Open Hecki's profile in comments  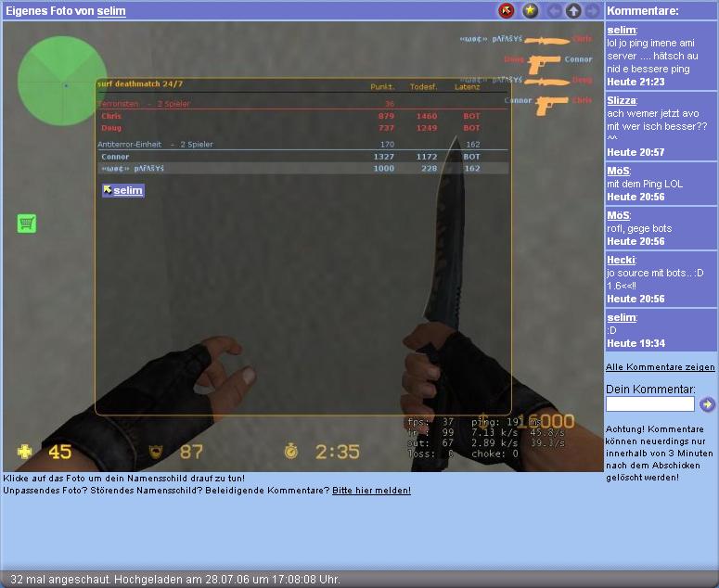[x=621, y=261]
